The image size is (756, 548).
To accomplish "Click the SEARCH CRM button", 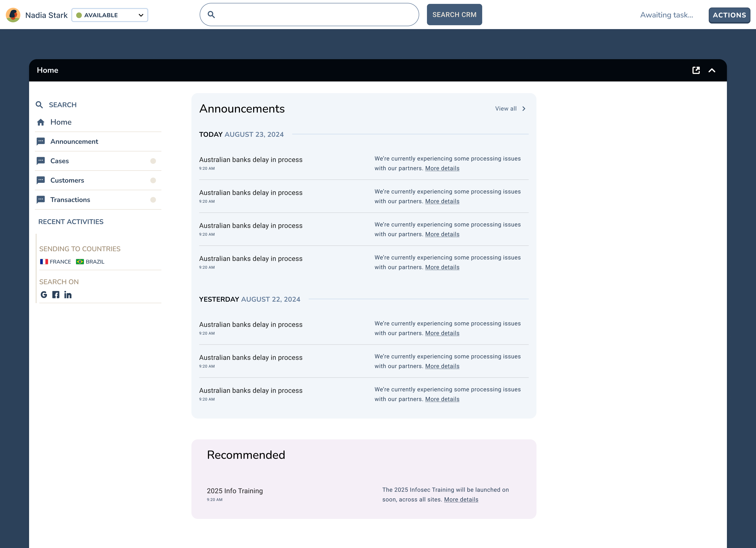I will (x=454, y=15).
